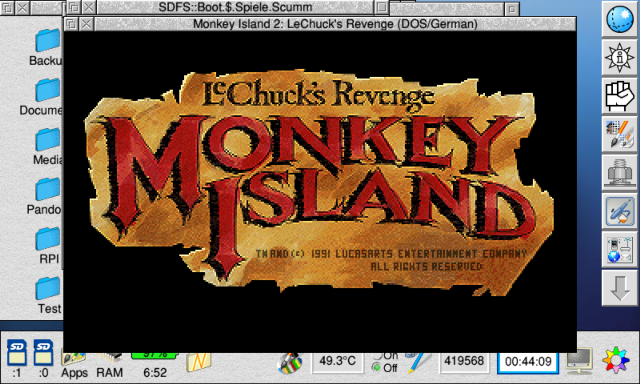Open SD card drive :0
The height and width of the screenshot is (384, 640).
click(43, 358)
